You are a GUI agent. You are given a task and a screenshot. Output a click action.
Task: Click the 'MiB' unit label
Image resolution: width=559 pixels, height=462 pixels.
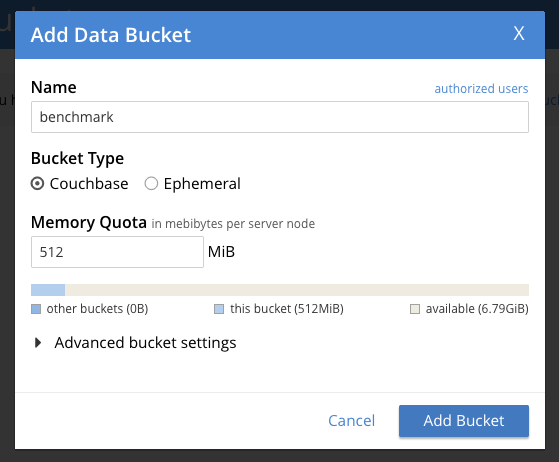pyautogui.click(x=221, y=252)
